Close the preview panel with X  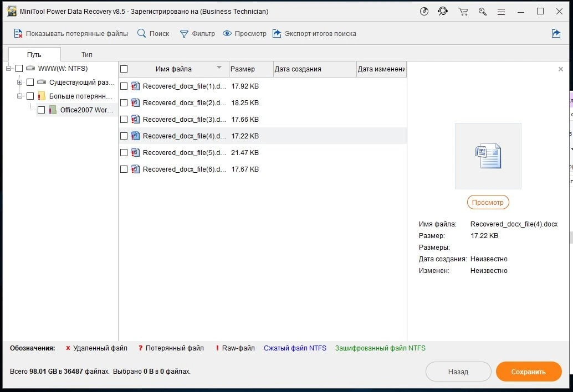(x=561, y=69)
